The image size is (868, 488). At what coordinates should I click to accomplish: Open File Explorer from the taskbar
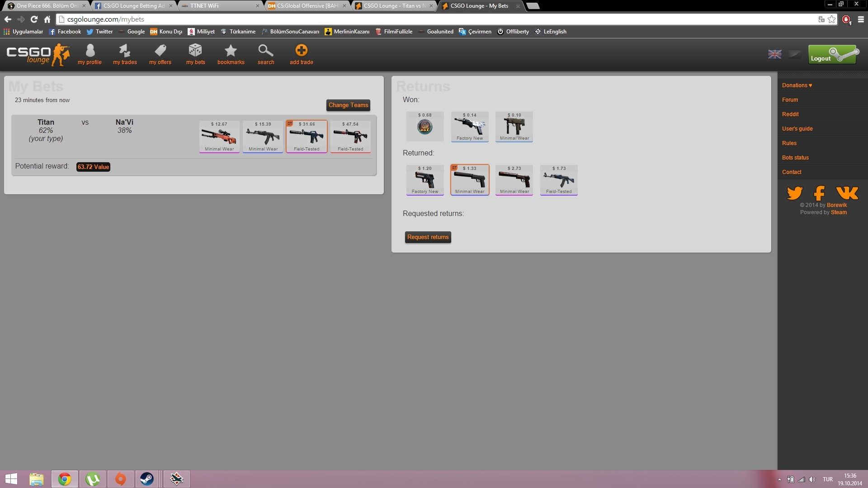click(x=37, y=479)
